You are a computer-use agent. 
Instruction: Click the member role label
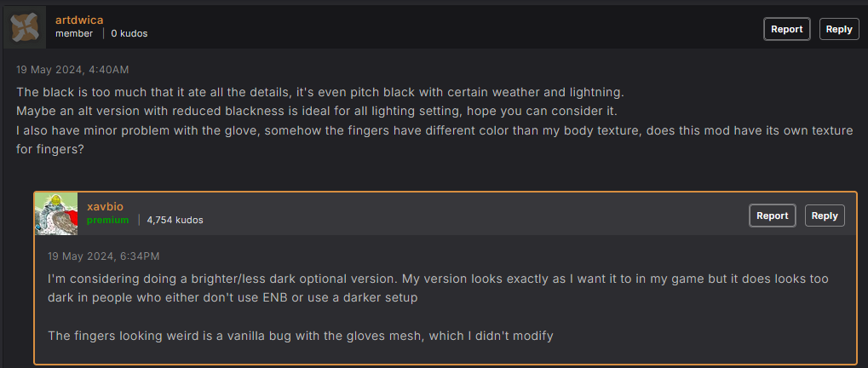(74, 33)
